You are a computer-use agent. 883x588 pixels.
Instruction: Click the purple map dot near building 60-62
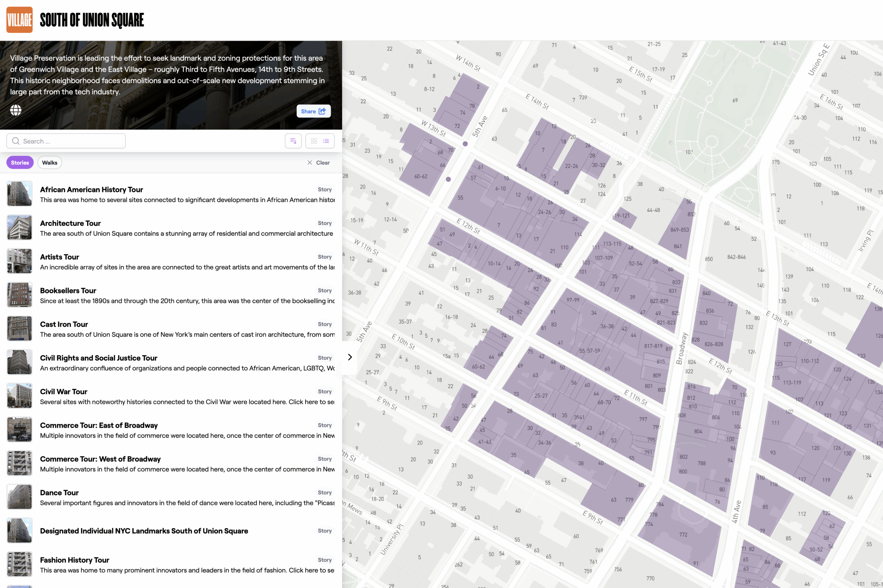pos(448,179)
